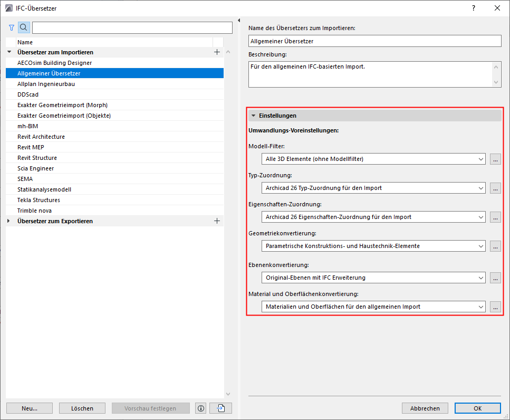Select Statikanalysemodell translator

point(114,189)
